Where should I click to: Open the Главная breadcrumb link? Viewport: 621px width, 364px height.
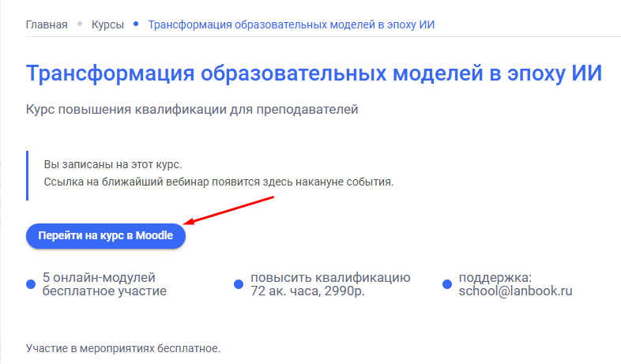47,24
